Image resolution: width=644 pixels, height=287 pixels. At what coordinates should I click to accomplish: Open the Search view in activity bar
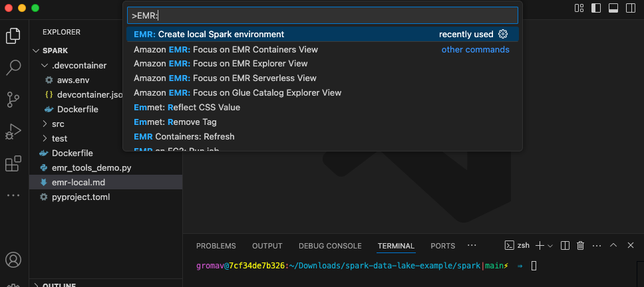click(13, 67)
